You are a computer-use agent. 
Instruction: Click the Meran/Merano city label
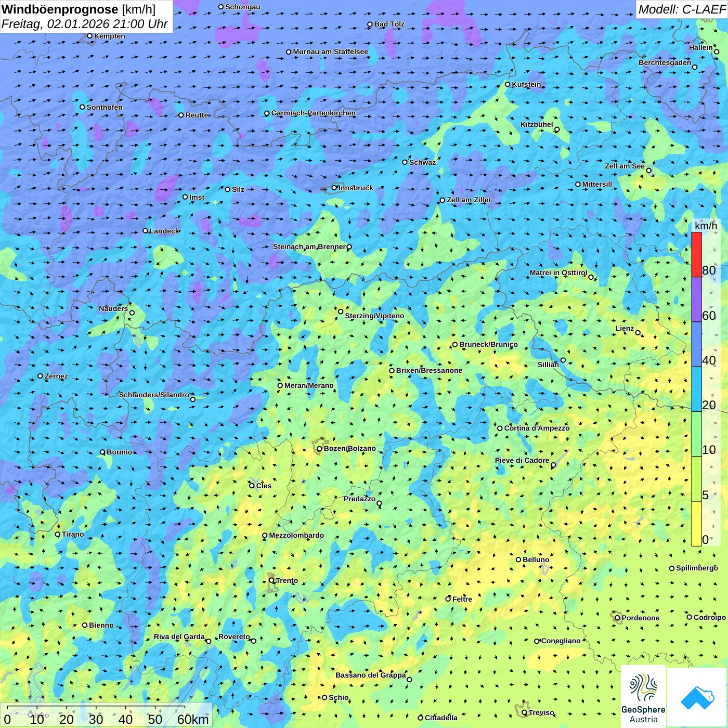pos(309,385)
